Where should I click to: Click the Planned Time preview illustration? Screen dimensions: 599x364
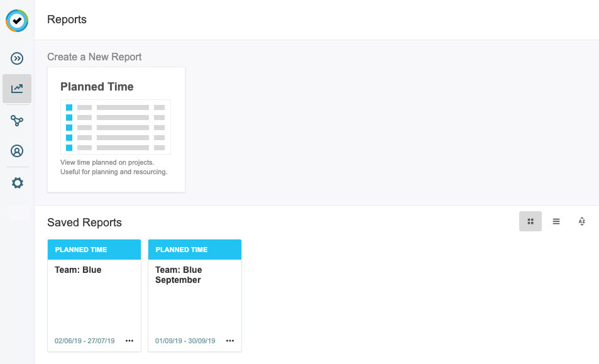pyautogui.click(x=116, y=126)
